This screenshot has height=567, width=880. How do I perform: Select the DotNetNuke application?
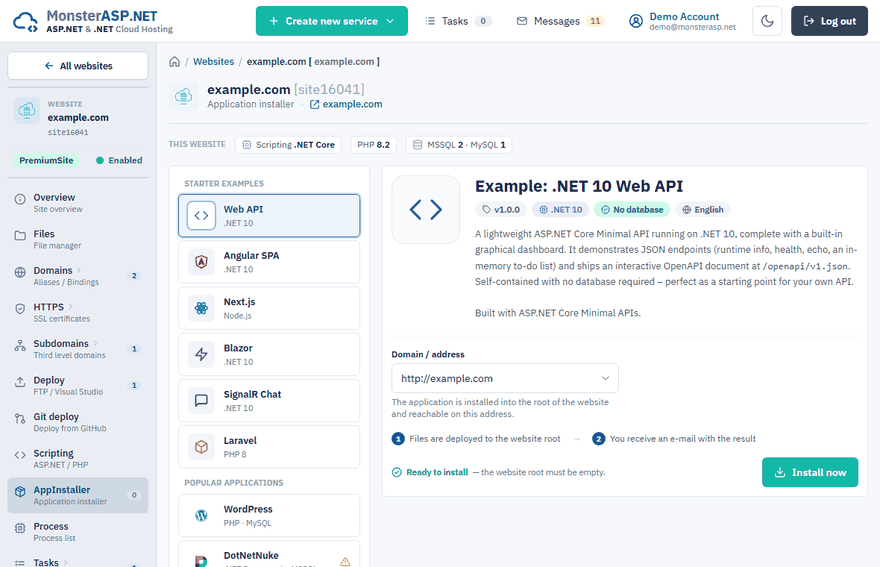pyautogui.click(x=269, y=554)
